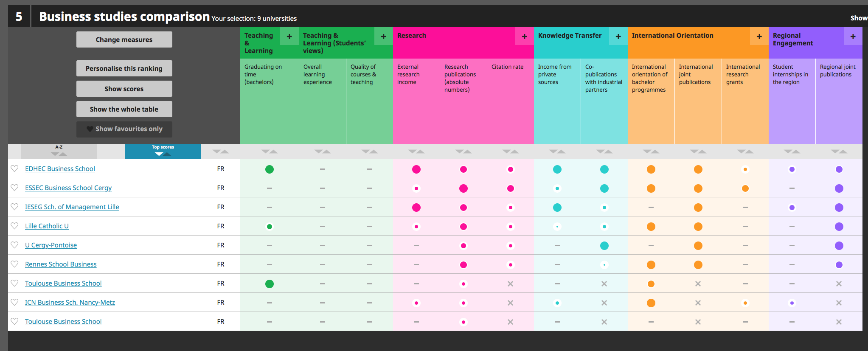Screen dimensions: 868x351
Task: Toggle favourite heart for ESSEC Business School Cergy
Action: (x=14, y=188)
